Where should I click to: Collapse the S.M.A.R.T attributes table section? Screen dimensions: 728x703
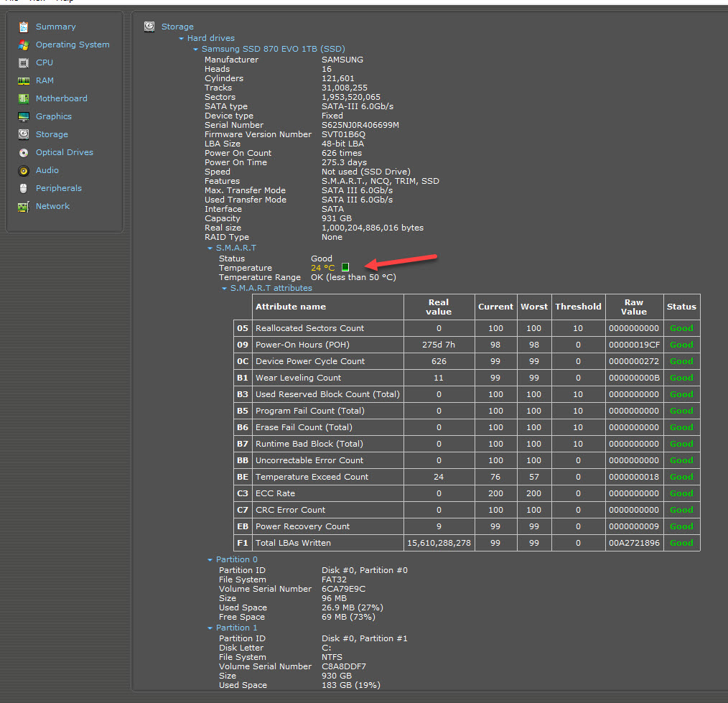coord(225,289)
